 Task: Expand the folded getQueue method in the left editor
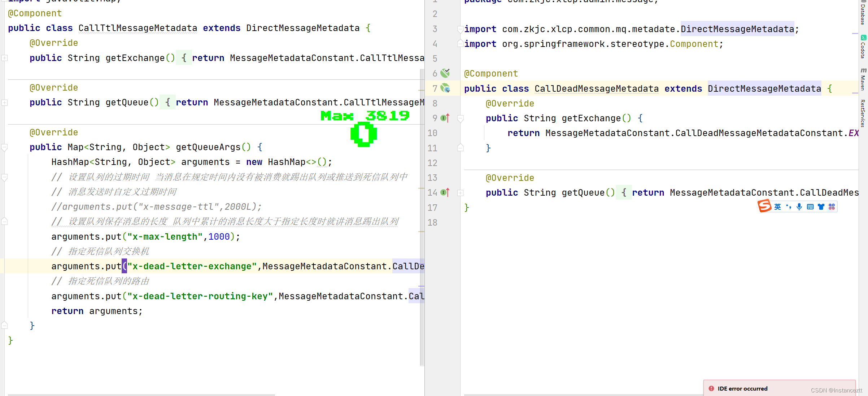pos(5,103)
